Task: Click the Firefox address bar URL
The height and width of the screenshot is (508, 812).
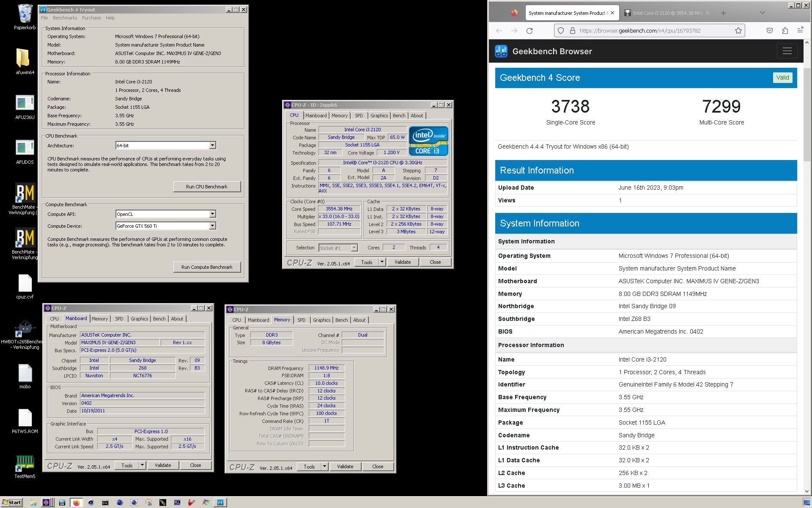Action: point(640,30)
